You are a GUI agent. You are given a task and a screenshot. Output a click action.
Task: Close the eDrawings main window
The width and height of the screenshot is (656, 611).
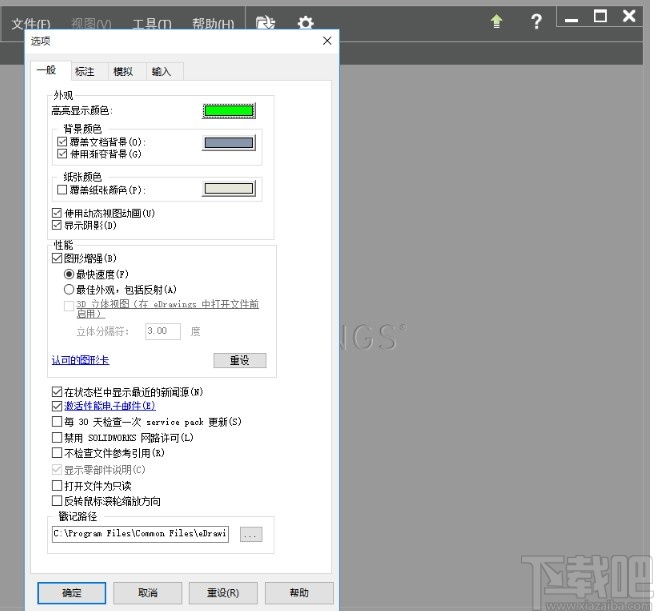coord(629,16)
